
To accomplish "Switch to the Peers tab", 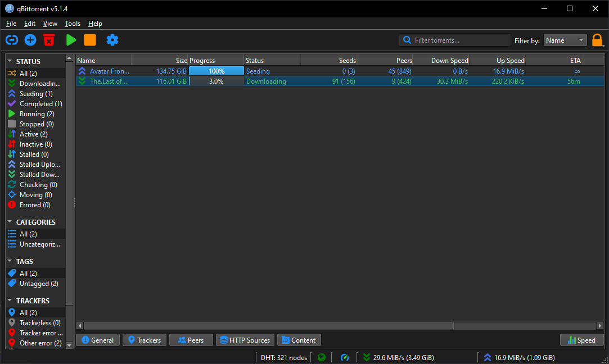I will click(x=191, y=340).
